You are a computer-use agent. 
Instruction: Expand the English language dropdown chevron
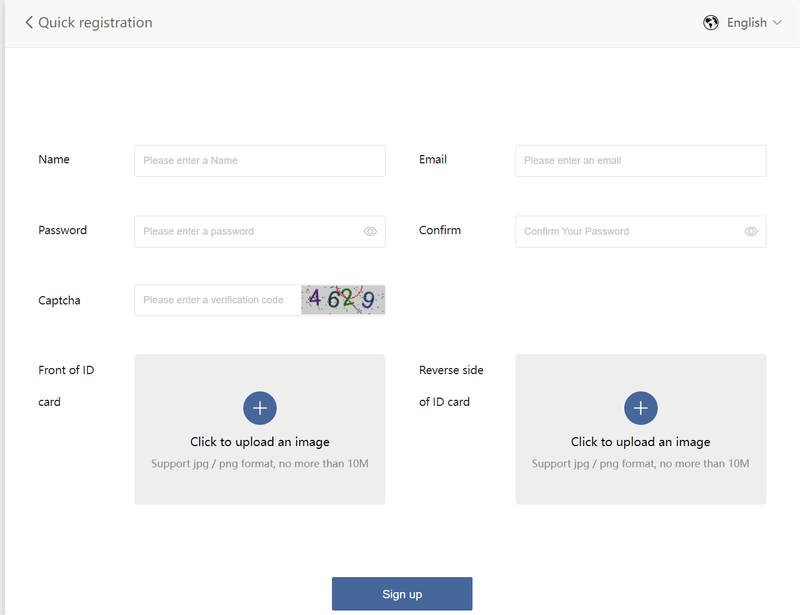coord(777,23)
